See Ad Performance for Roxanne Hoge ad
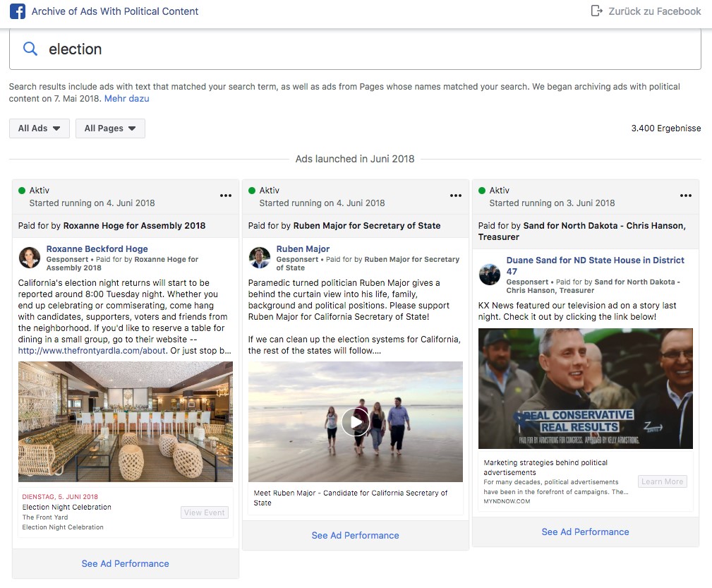The height and width of the screenshot is (588, 712). coord(126,563)
